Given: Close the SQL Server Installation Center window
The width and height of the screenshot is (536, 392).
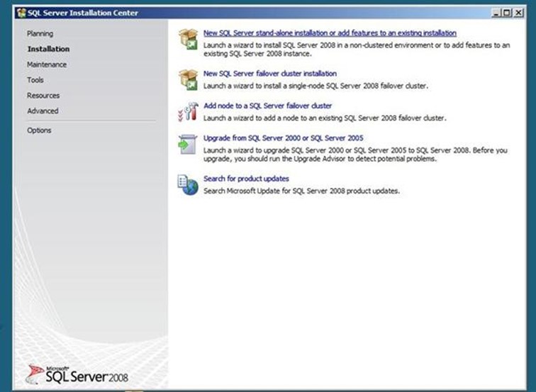Looking at the screenshot, I should pyautogui.click(x=518, y=13).
